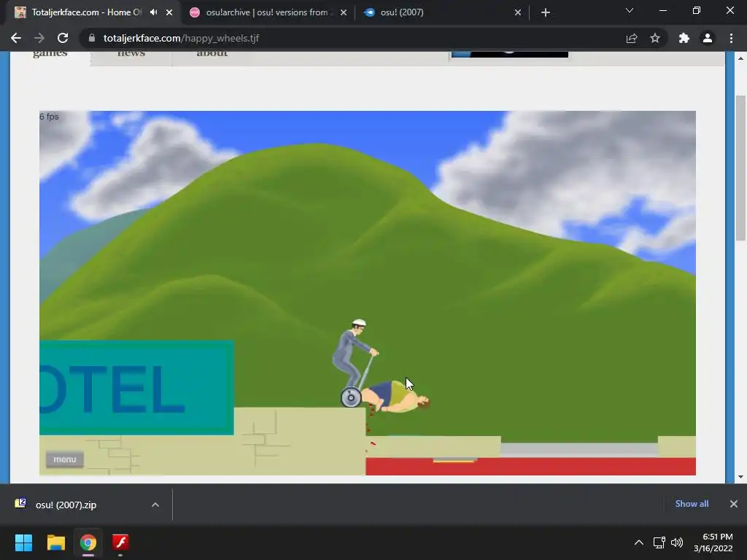Open the clock and date panel
The width and height of the screenshot is (747, 560).
pyautogui.click(x=713, y=542)
